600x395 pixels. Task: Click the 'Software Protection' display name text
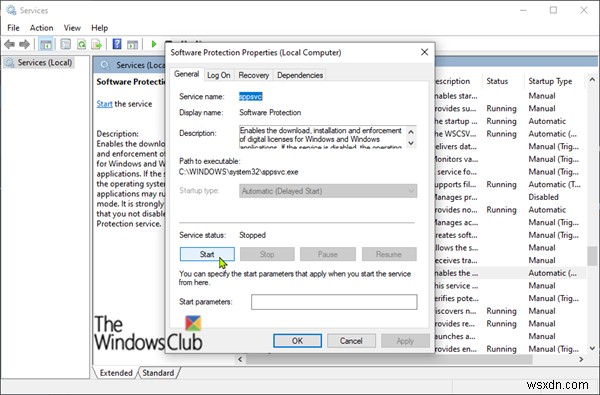[x=270, y=113]
